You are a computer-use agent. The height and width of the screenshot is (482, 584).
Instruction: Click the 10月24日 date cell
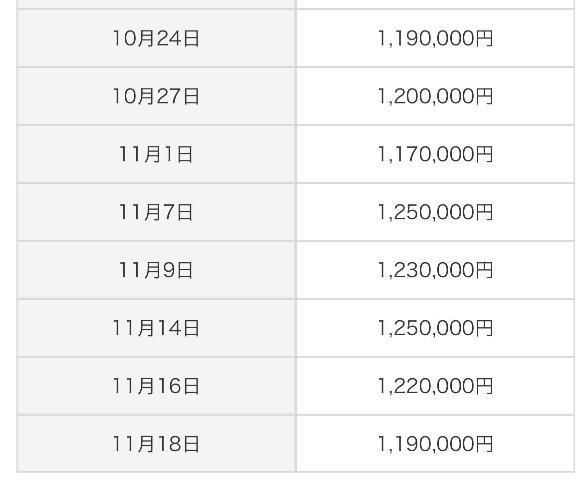pyautogui.click(x=156, y=38)
